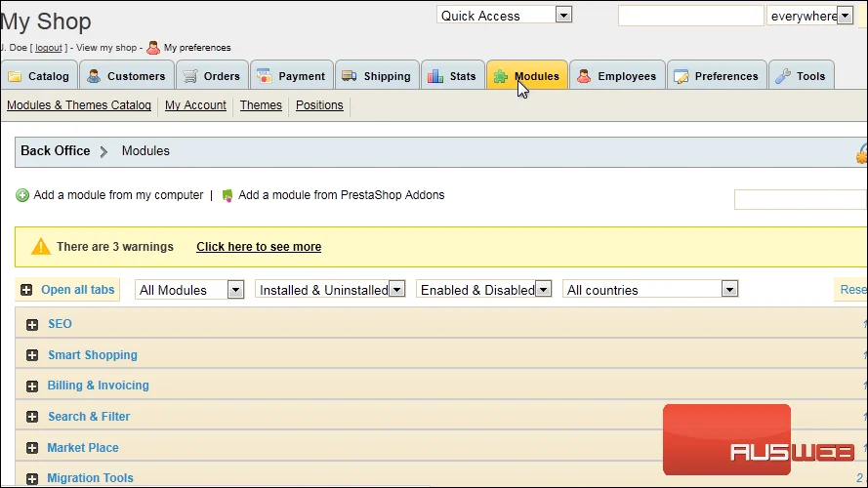Click the Employees person icon
Image resolution: width=868 pixels, height=488 pixels.
point(584,76)
